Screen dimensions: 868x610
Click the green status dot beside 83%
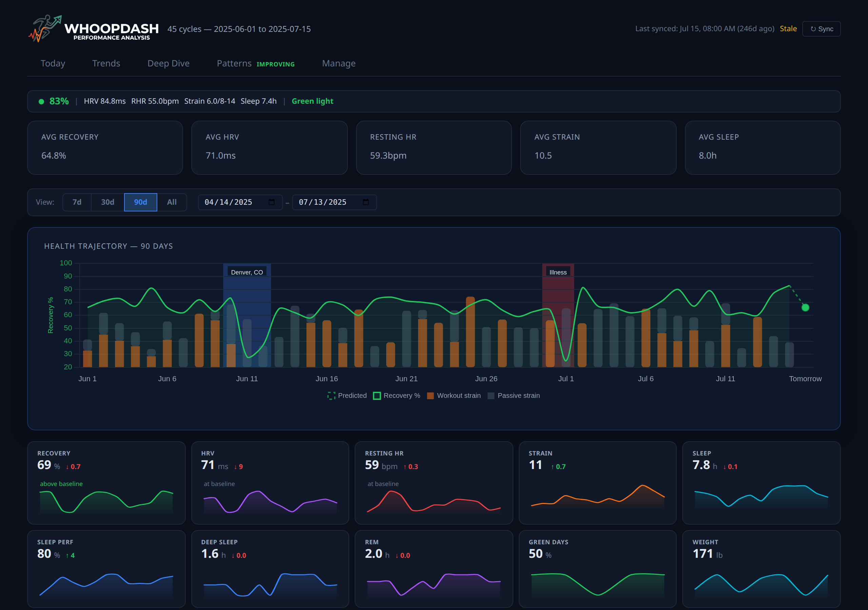[42, 101]
